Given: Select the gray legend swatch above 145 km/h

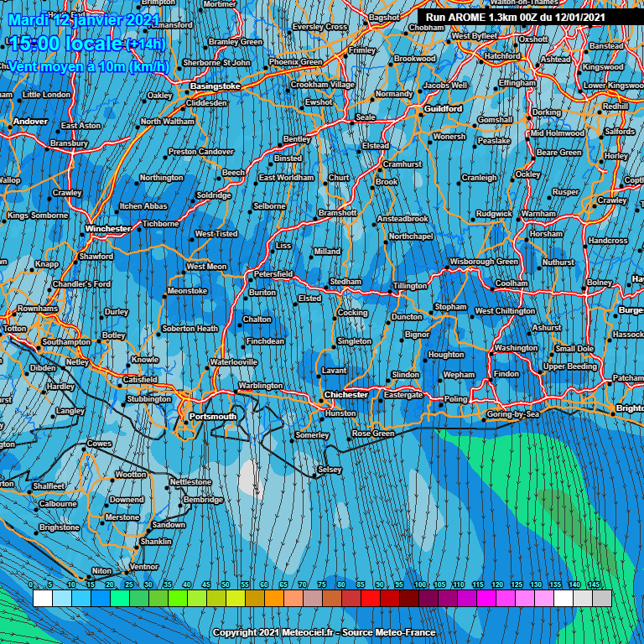Looking at the screenshot, I should click(x=602, y=598).
